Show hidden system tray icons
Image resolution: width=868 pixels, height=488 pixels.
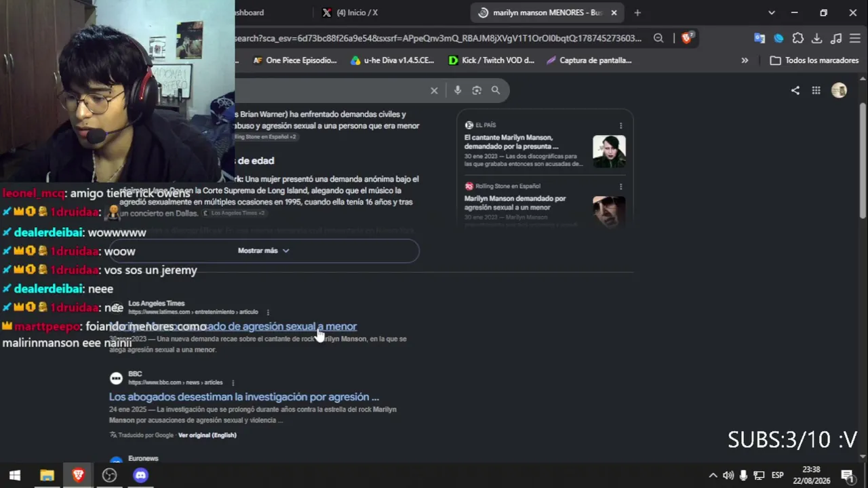pos(713,475)
